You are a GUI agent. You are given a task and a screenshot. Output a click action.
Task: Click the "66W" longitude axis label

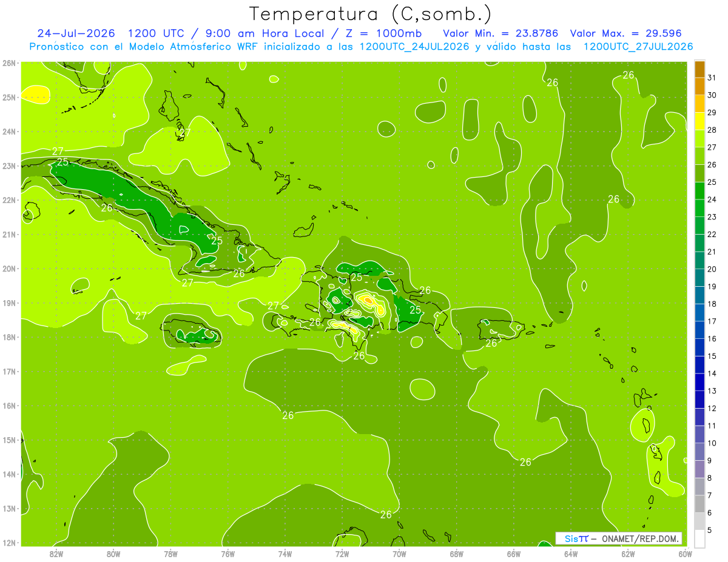[x=513, y=553]
